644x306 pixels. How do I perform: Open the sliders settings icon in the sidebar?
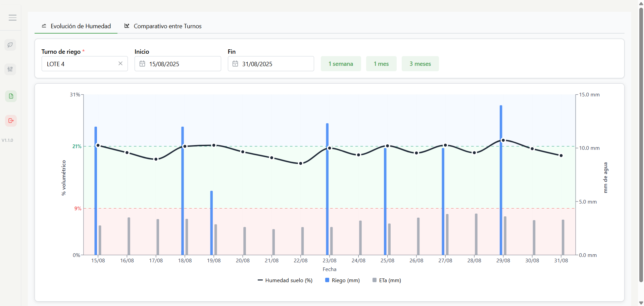pos(10,69)
